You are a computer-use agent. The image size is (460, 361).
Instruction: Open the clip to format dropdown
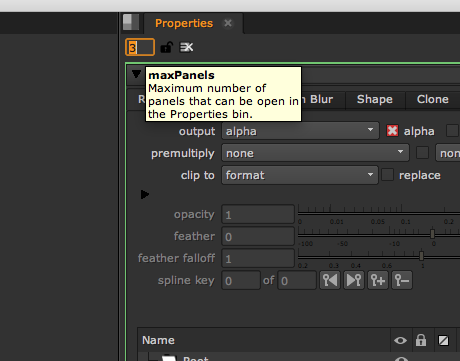coord(300,175)
